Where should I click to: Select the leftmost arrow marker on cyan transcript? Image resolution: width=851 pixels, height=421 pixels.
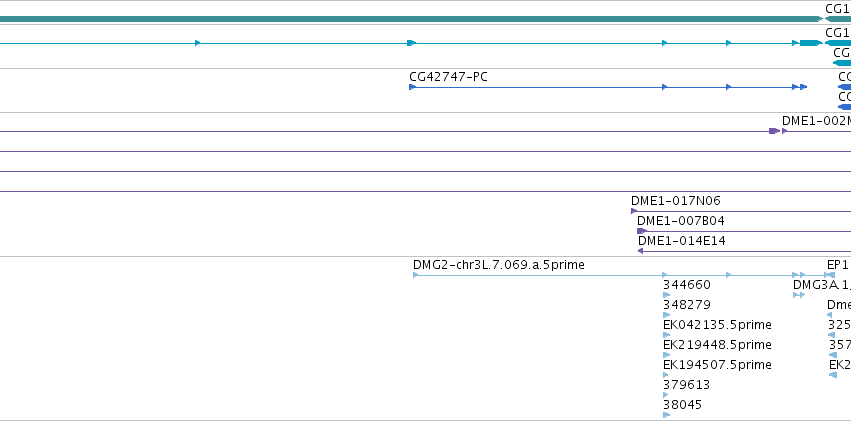(198, 43)
